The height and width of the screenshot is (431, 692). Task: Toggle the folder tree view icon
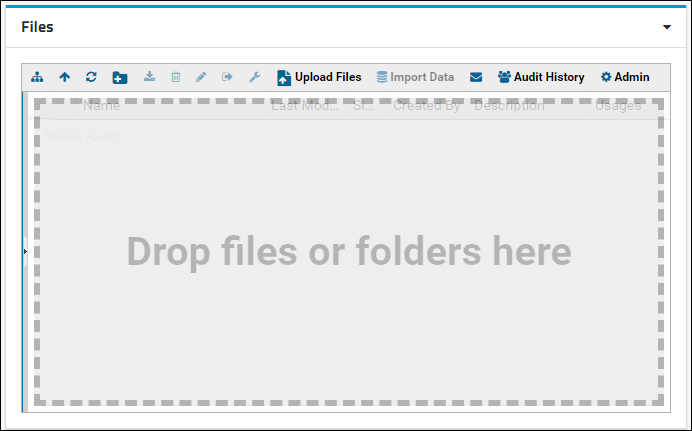(37, 77)
